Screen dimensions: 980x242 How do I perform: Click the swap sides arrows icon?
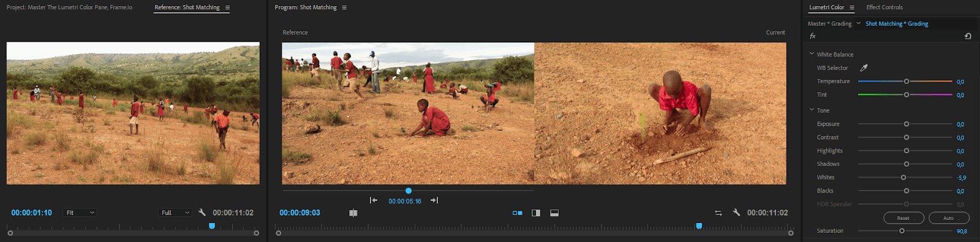pyautogui.click(x=718, y=213)
